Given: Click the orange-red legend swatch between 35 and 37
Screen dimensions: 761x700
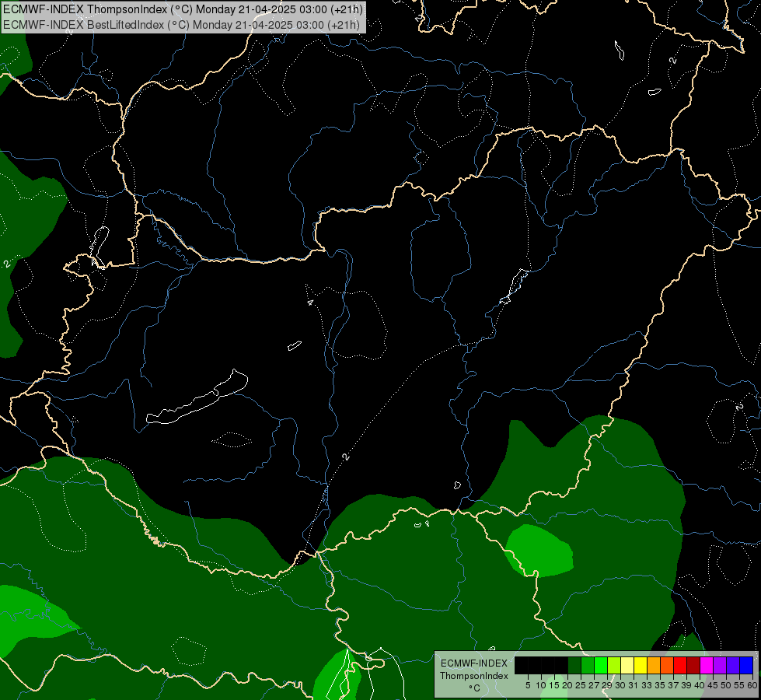Looking at the screenshot, I should 667,665.
